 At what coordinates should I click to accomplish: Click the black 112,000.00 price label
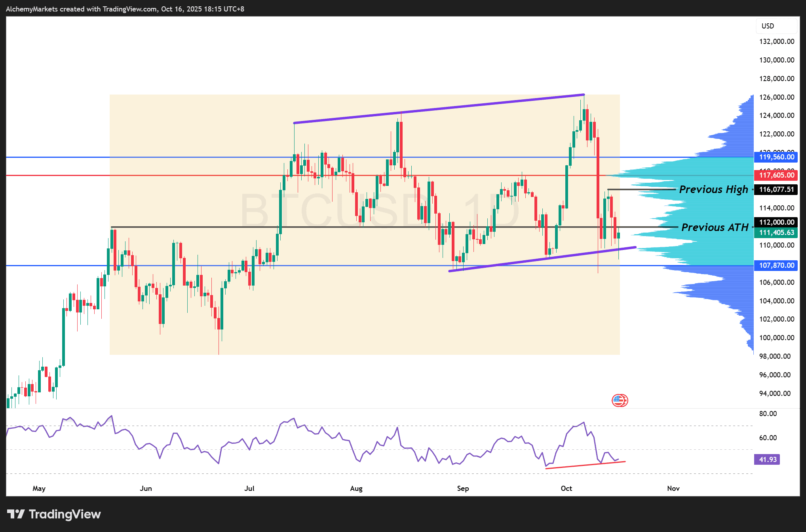pos(776,222)
